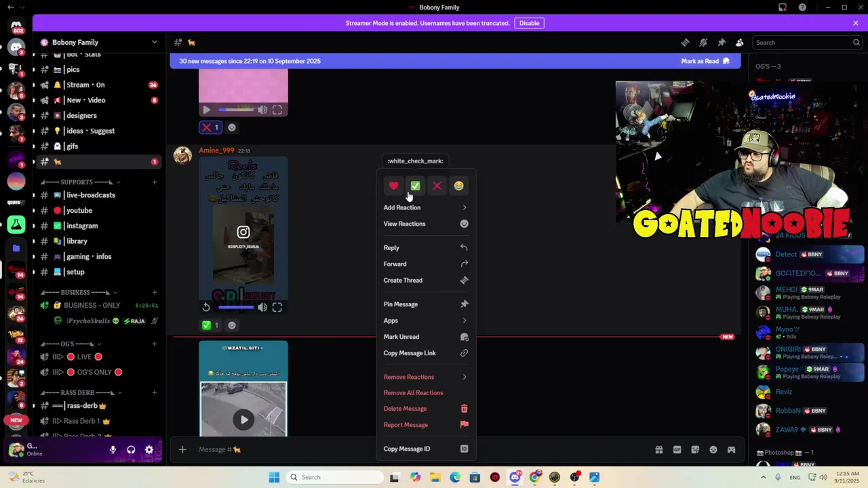Viewport: 868px width, 488px height.
Task: Choose Copy Message Link
Action: pos(426,353)
